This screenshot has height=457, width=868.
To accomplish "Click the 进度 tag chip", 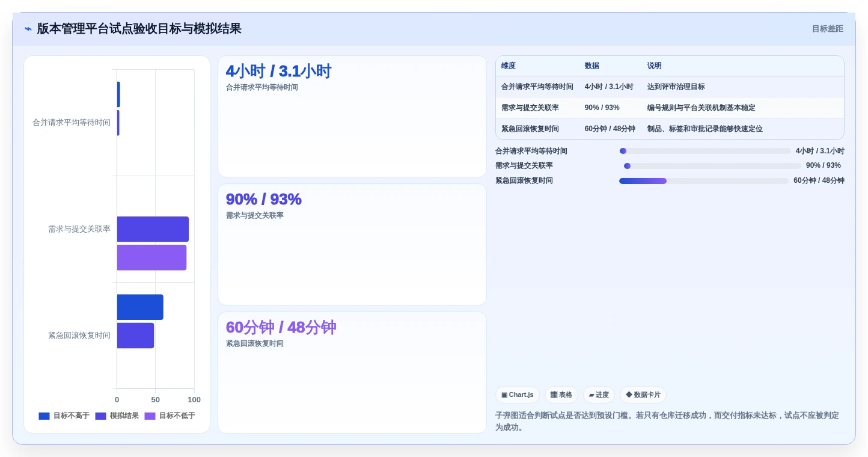I will coord(599,395).
